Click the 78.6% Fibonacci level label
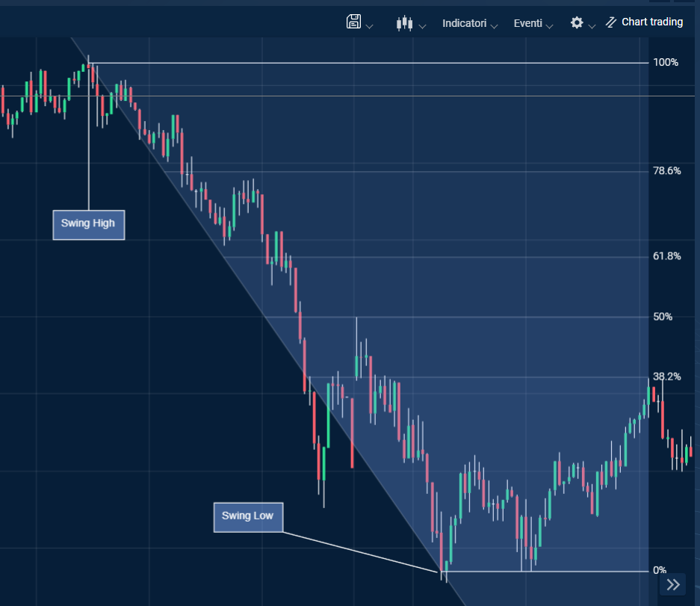The image size is (700, 606). point(667,171)
